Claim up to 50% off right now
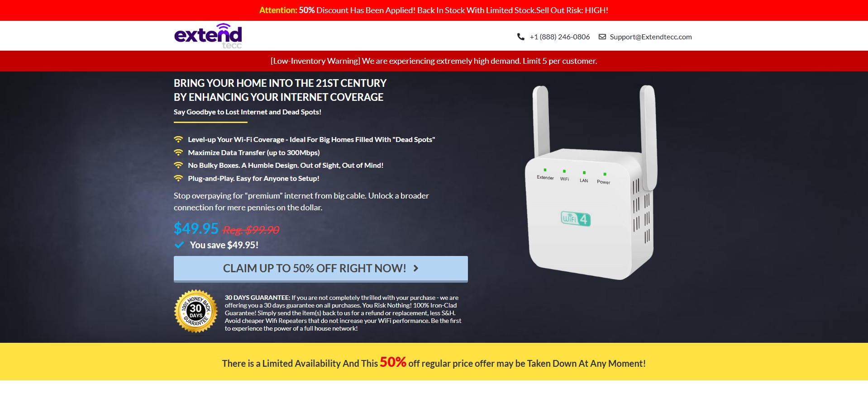The width and height of the screenshot is (868, 412). click(x=321, y=269)
